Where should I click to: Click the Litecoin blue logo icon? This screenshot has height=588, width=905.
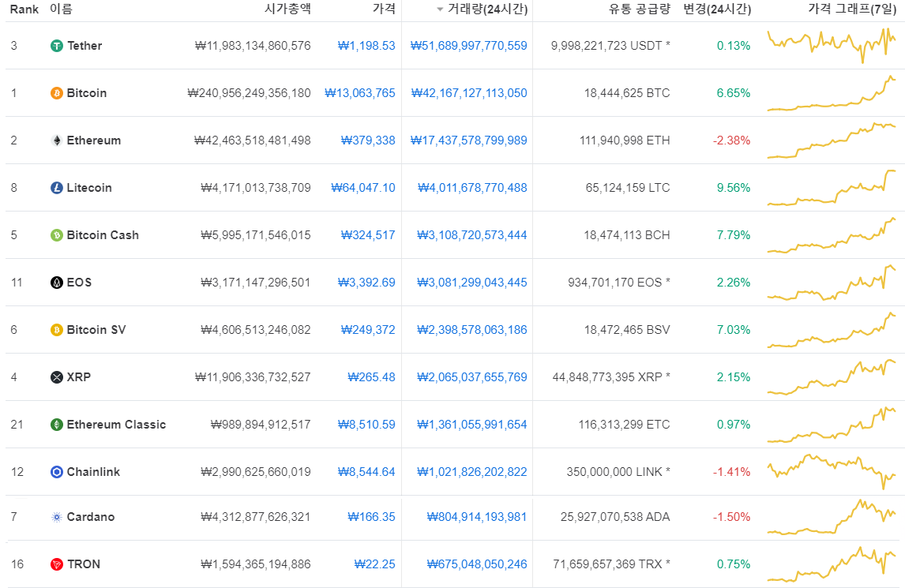coord(57,188)
